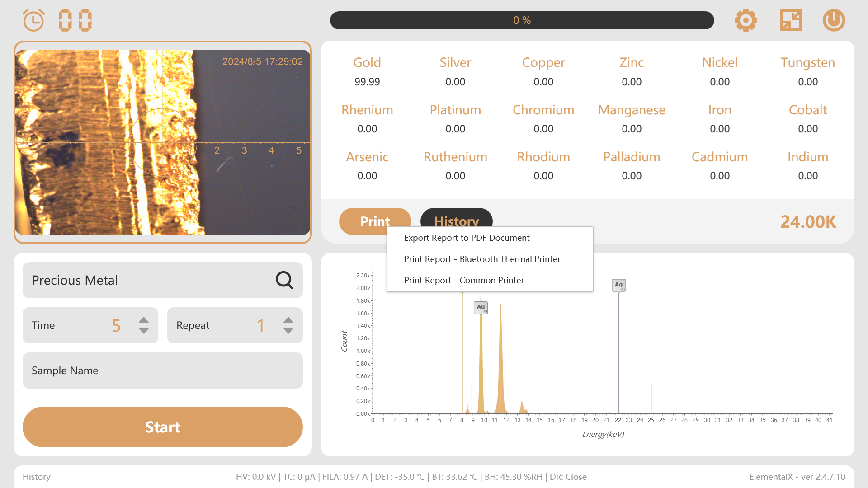
Task: Click the sample camera image
Action: pos(163,142)
